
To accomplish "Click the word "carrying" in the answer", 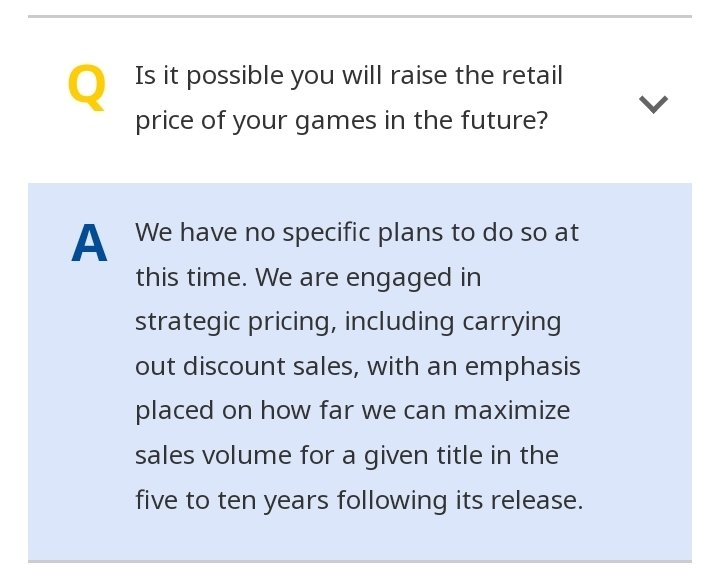I will click(x=513, y=322).
